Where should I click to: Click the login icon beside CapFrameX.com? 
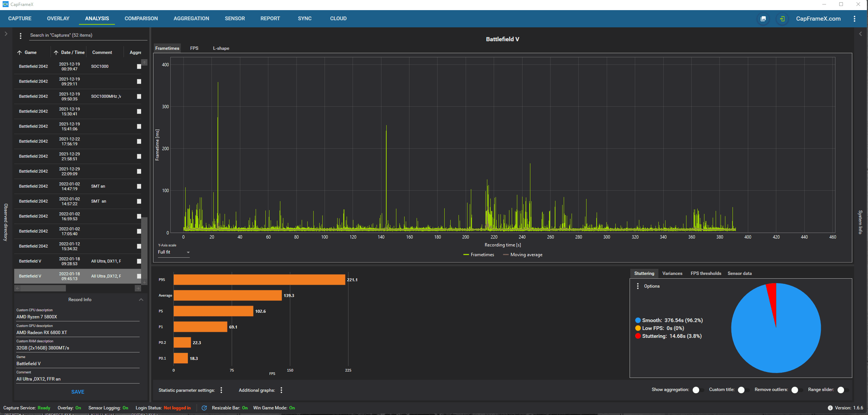[x=782, y=19]
